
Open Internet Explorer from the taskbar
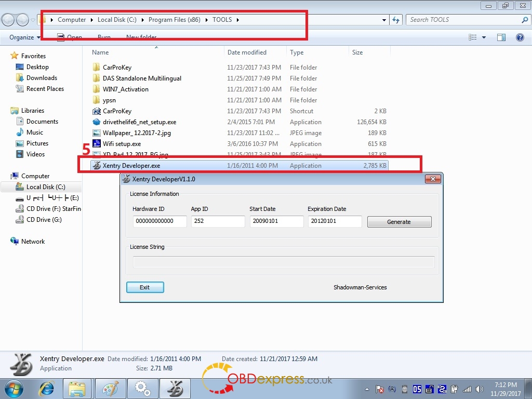47,388
